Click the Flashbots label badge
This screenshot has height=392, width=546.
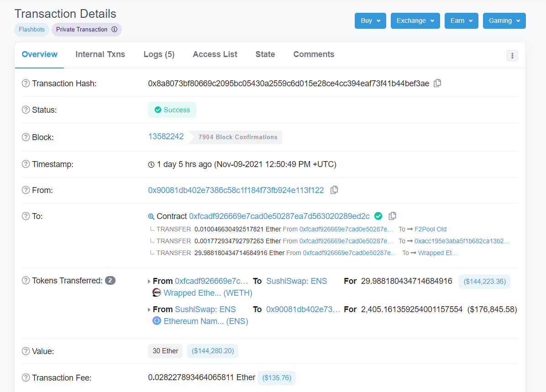click(31, 29)
